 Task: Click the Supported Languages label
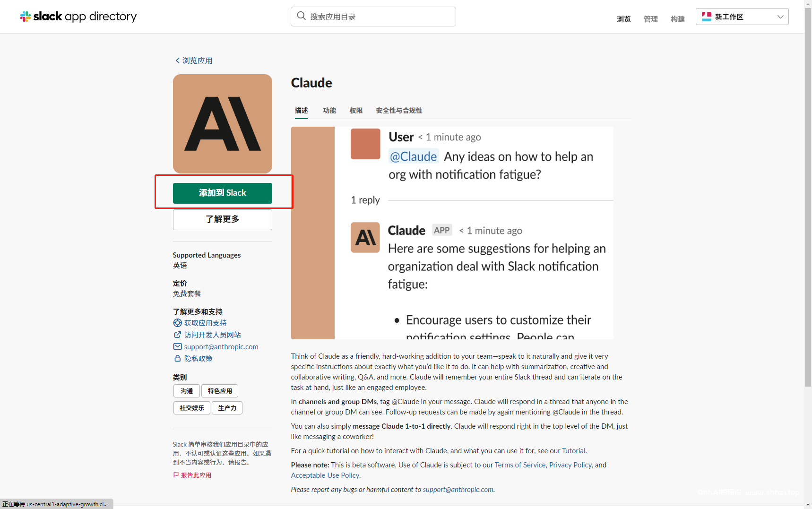pyautogui.click(x=207, y=255)
